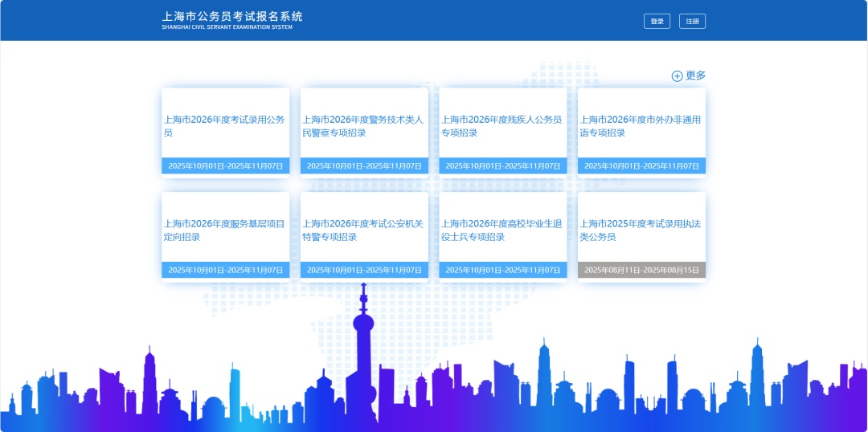Click the date bar under 公安机关特警 card
Viewport: 868px width, 432px height.
[364, 270]
